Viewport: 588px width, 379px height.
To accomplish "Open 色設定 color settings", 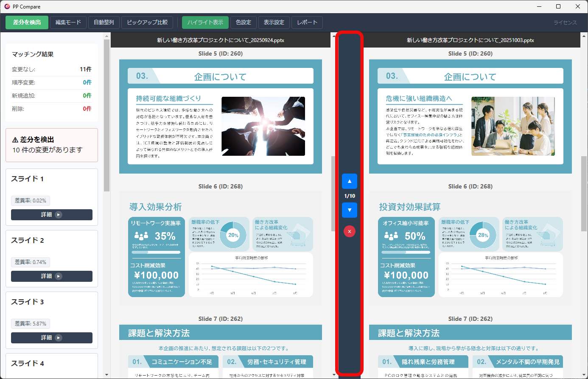I will coord(244,22).
